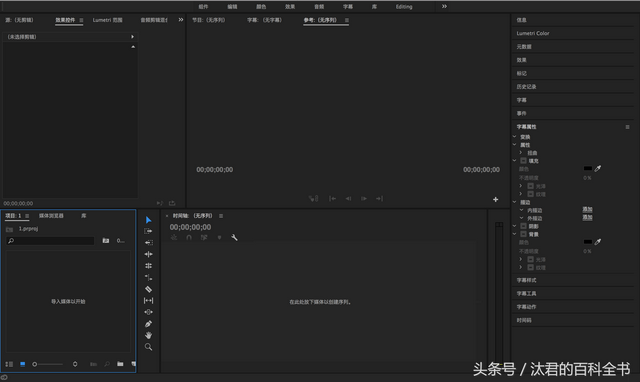640x382 pixels.
Task: Select the Track Select Forward tool
Action: click(148, 231)
